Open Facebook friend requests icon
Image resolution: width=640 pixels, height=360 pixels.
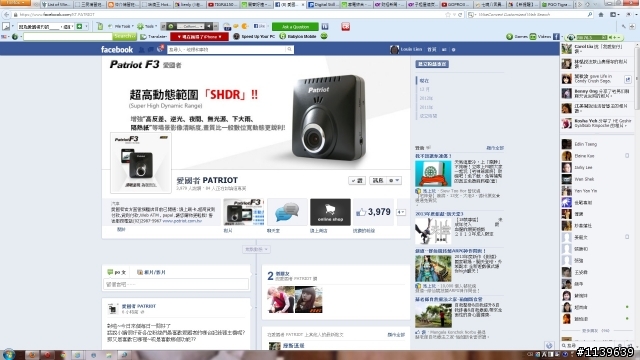[142, 49]
